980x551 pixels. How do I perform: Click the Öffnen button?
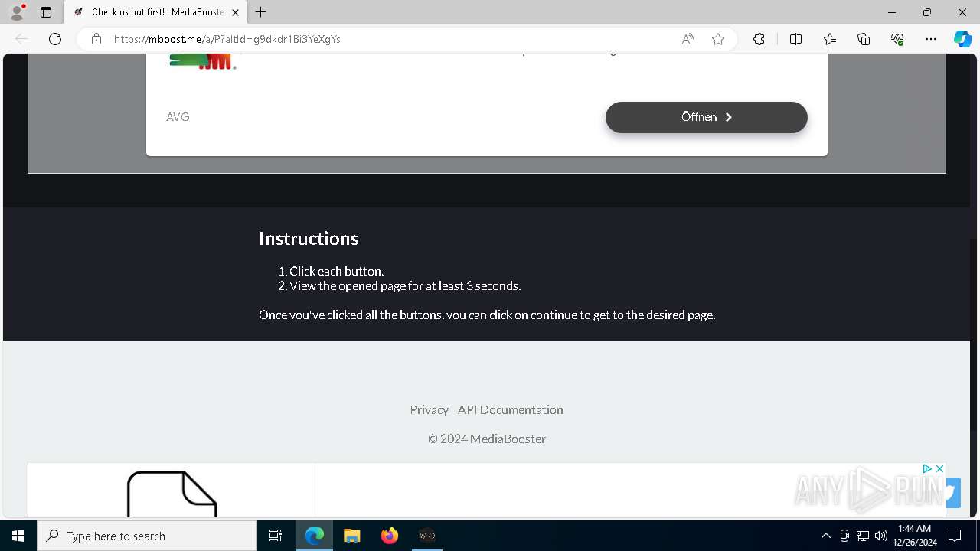pos(706,117)
